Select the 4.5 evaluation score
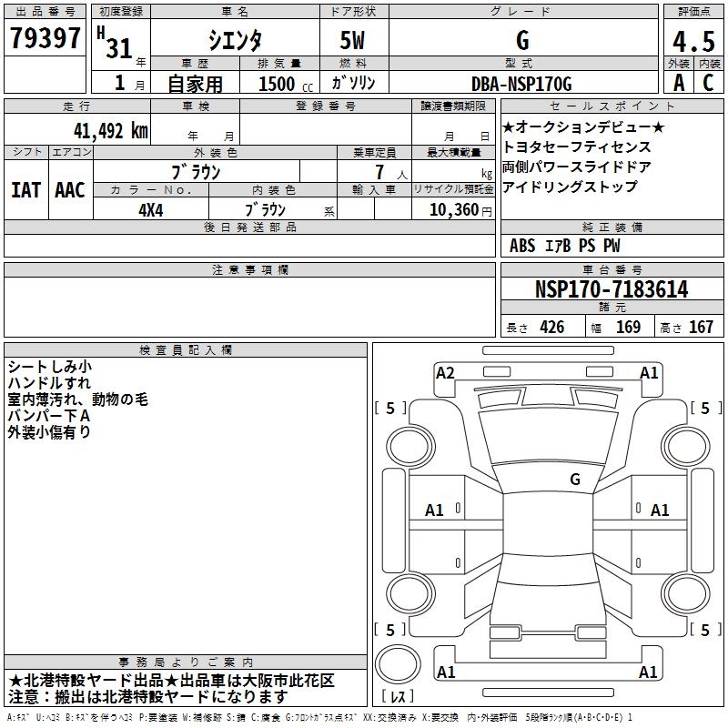 [x=692, y=42]
